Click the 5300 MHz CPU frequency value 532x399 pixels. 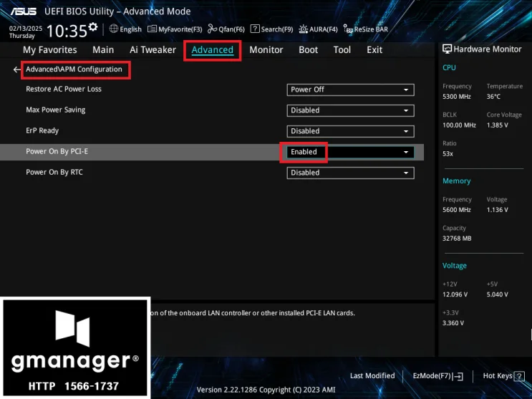pos(456,97)
